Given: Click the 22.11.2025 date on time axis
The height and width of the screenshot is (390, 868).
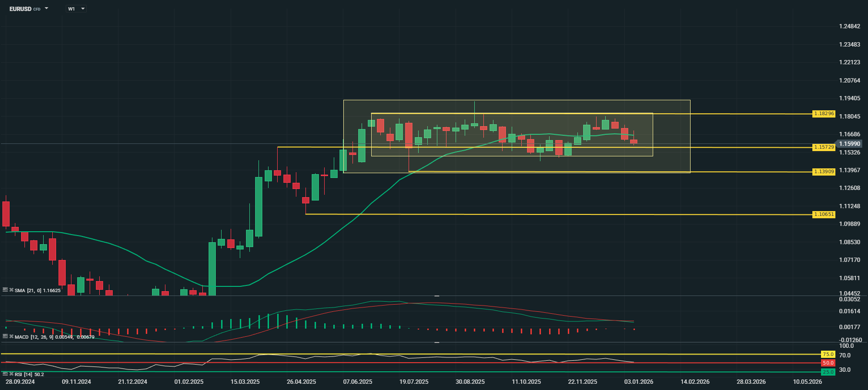Looking at the screenshot, I should 583,382.
